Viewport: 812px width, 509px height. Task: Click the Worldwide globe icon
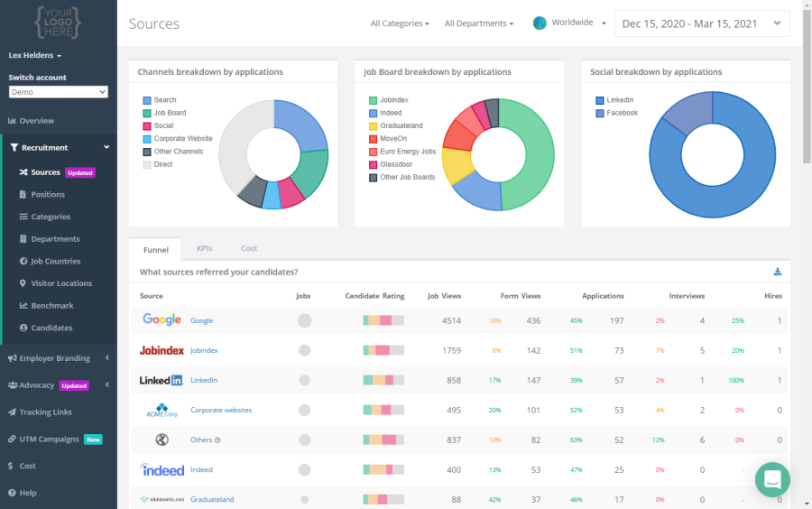coord(540,23)
